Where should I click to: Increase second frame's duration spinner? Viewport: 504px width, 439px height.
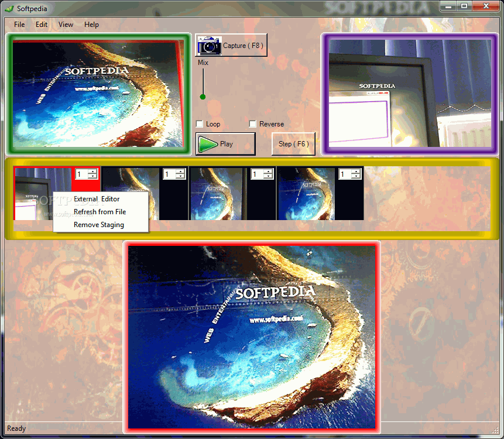coord(181,172)
